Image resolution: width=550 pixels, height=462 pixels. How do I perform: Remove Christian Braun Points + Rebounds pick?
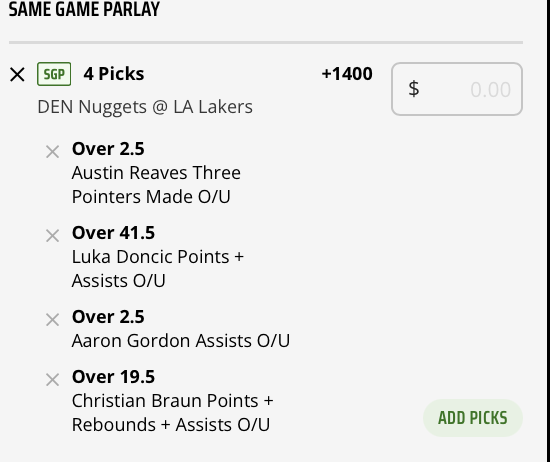pos(52,380)
